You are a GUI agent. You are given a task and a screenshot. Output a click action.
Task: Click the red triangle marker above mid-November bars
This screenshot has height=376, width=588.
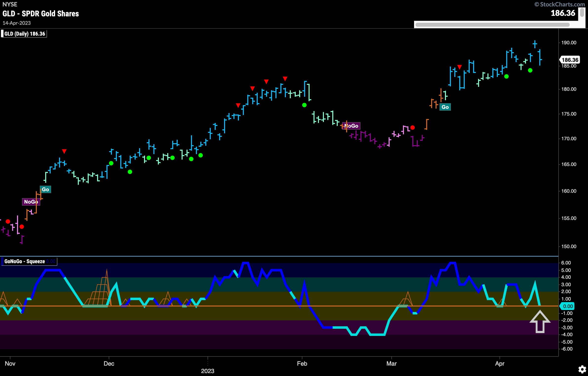64,151
